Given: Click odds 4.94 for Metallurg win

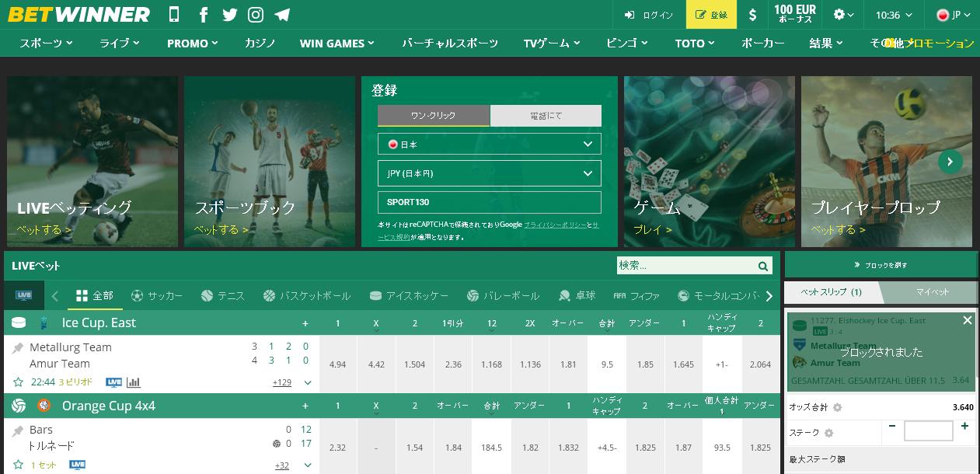Looking at the screenshot, I should pos(338,364).
